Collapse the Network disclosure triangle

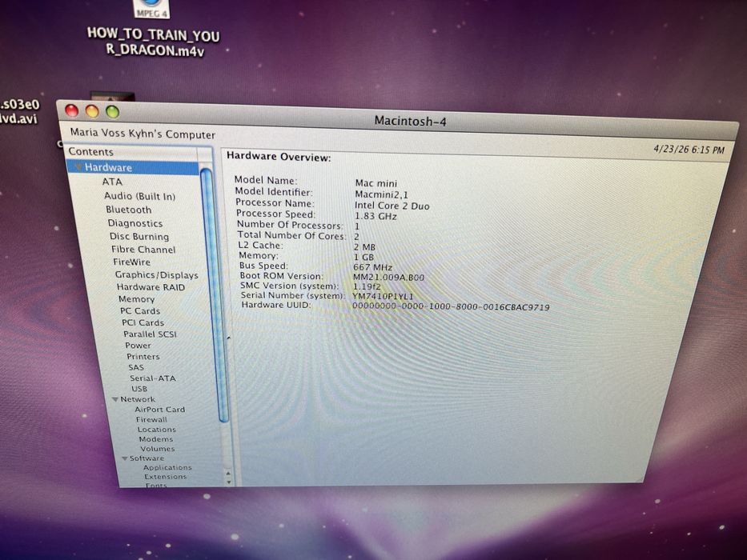[x=115, y=399]
